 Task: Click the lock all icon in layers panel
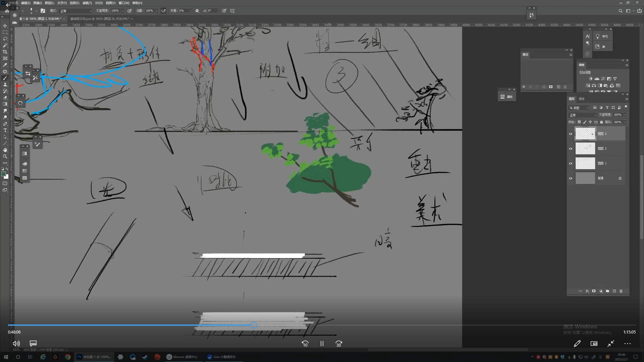(x=601, y=122)
